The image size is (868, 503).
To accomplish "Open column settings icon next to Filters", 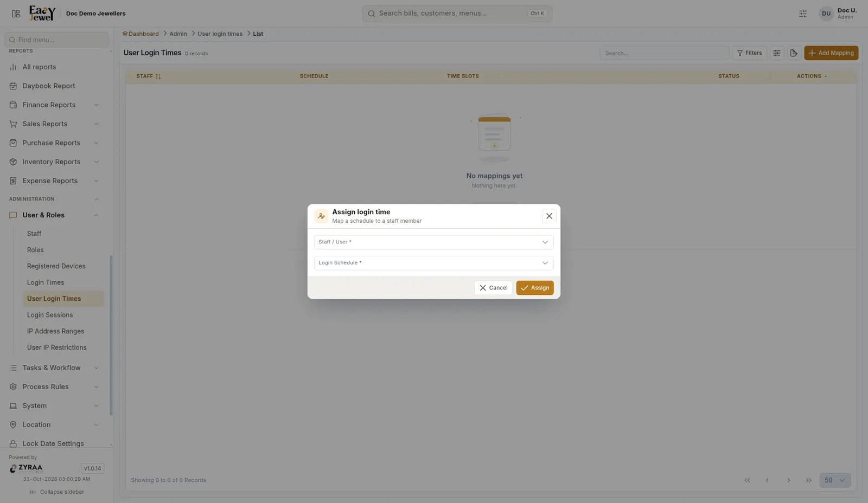I will (x=777, y=53).
